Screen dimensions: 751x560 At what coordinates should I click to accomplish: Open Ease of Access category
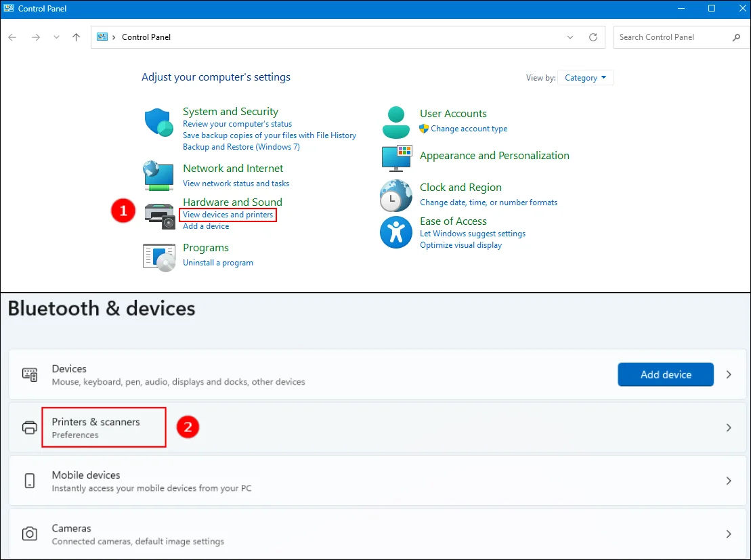coord(453,221)
